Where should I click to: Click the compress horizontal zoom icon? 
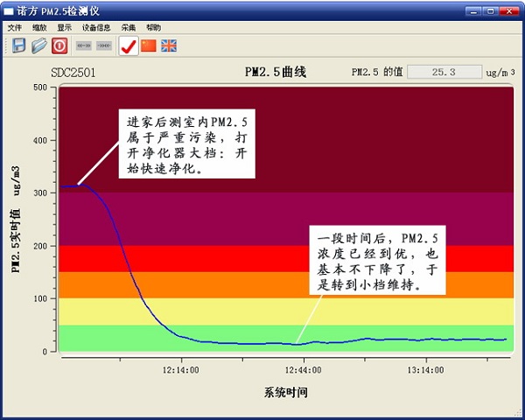(104, 45)
